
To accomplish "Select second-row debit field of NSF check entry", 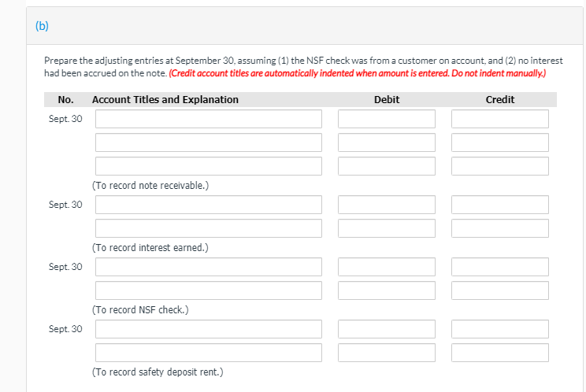I will (x=387, y=290).
